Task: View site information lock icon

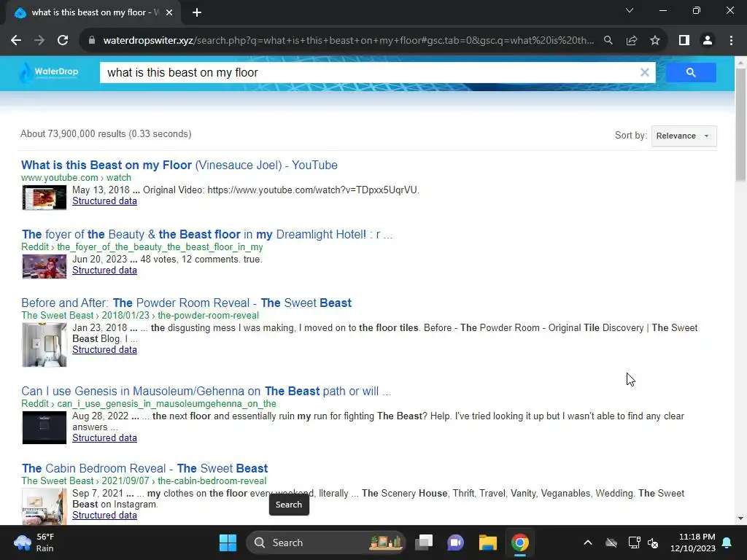Action: (91, 41)
